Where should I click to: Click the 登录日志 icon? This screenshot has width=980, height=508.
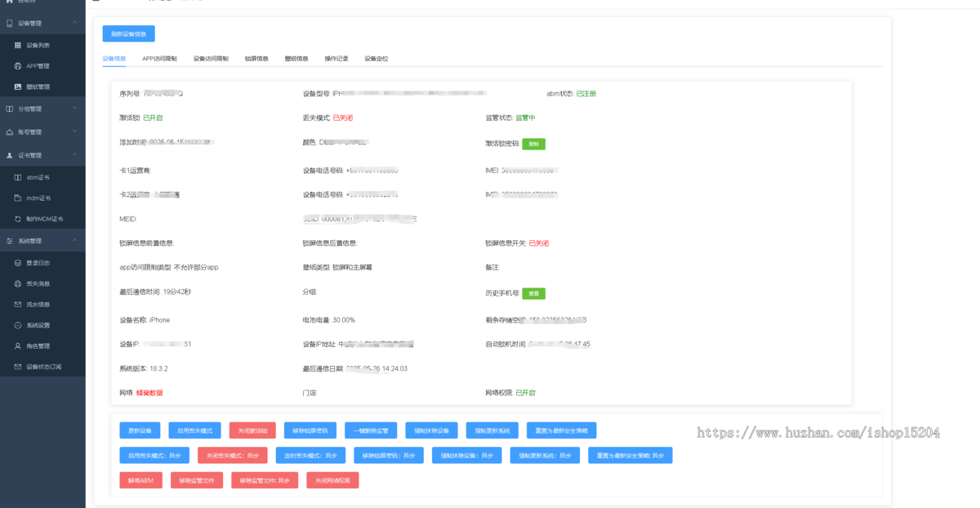pyautogui.click(x=18, y=263)
